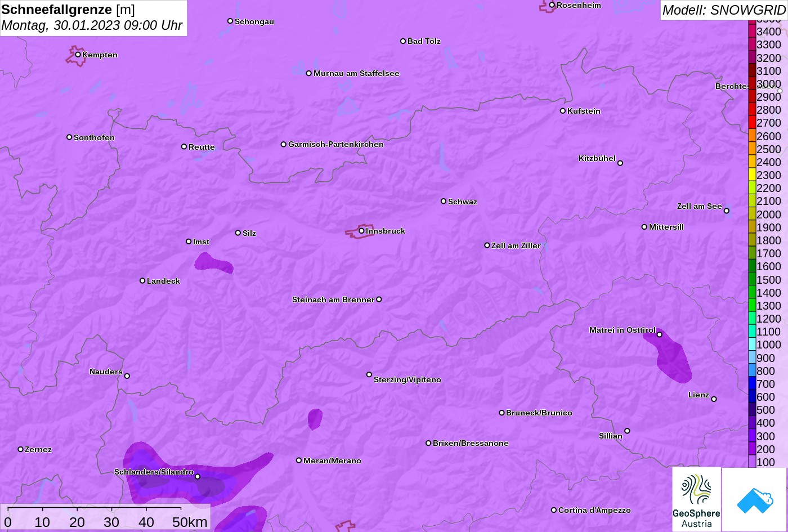The image size is (788, 532).
Task: Click the GeoSphere Austria logo
Action: 696,499
